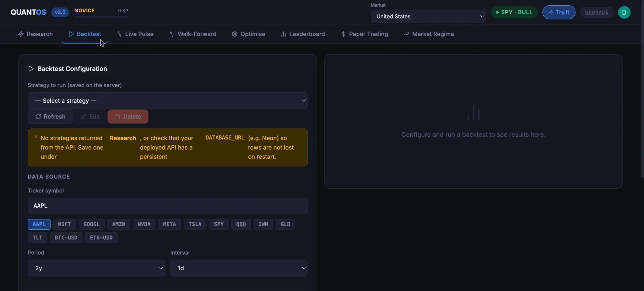Screen dimensions: 644x291
Task: Open the Interval dropdown showing 1d
Action: (x=239, y=268)
